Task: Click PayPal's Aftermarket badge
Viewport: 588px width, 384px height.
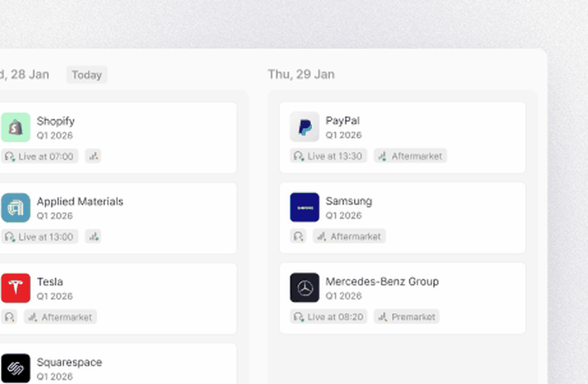Action: pyautogui.click(x=410, y=156)
